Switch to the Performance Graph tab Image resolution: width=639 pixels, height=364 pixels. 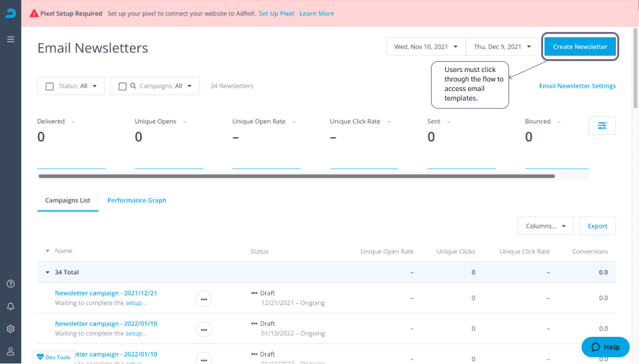click(x=137, y=200)
